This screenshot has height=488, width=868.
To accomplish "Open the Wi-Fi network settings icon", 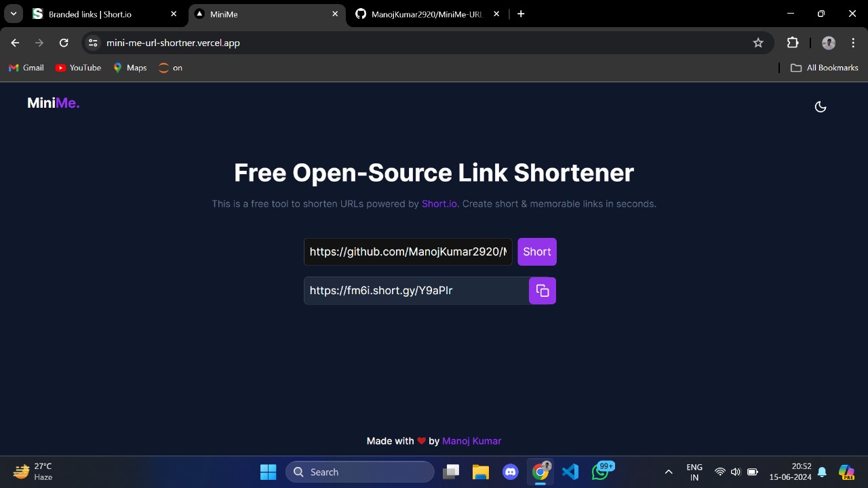I will pos(720,472).
